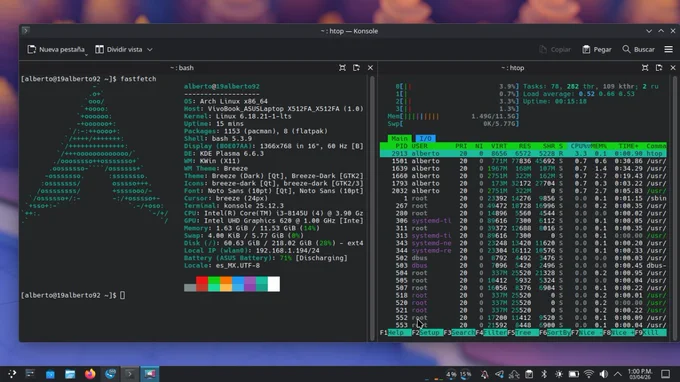Click the 'OS: Arch Linux x86_64' line
The height and width of the screenshot is (382, 680).
click(226, 101)
